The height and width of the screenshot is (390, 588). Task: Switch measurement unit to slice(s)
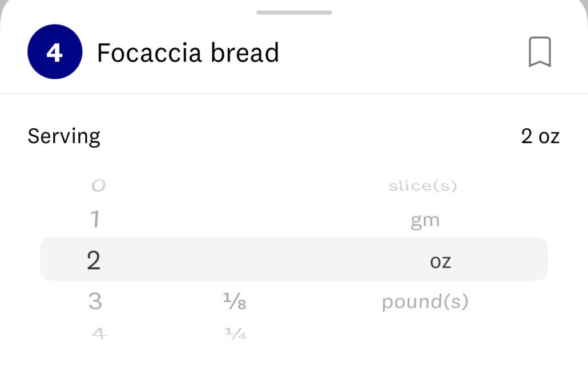[x=422, y=185]
